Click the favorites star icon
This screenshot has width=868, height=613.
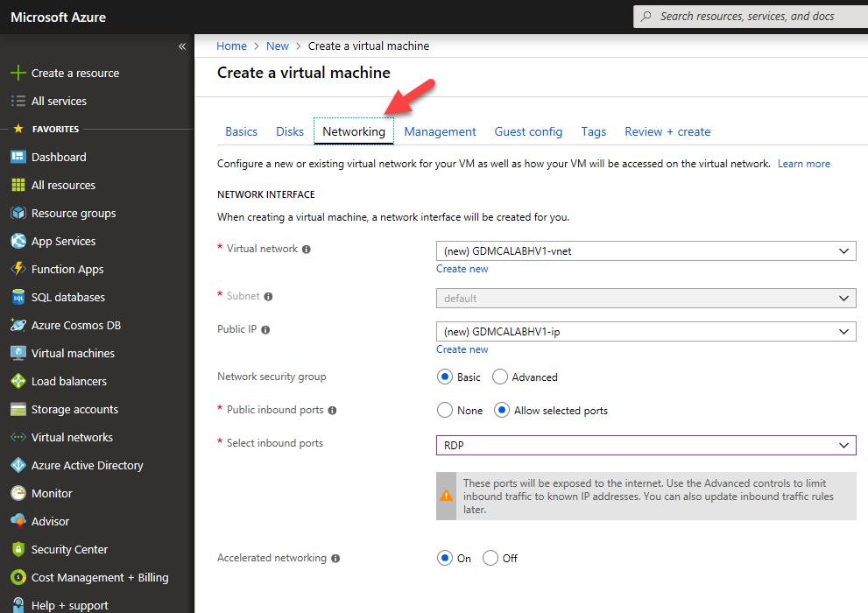pyautogui.click(x=18, y=129)
